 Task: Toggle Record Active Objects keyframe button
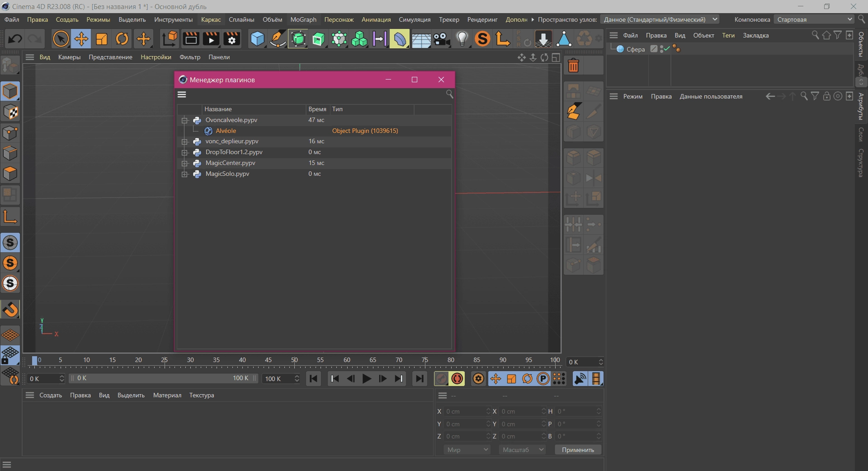click(441, 379)
